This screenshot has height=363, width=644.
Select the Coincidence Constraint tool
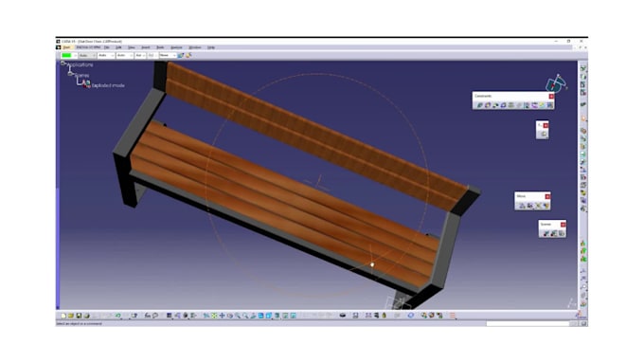click(x=480, y=105)
